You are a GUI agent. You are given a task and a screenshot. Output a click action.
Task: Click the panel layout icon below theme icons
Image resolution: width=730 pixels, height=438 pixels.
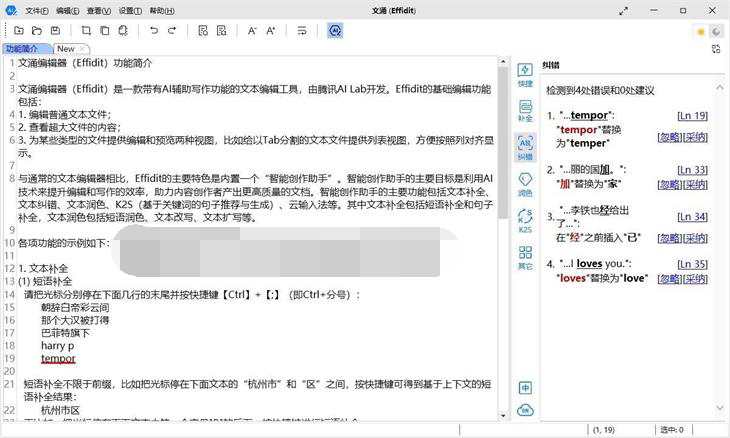716,49
